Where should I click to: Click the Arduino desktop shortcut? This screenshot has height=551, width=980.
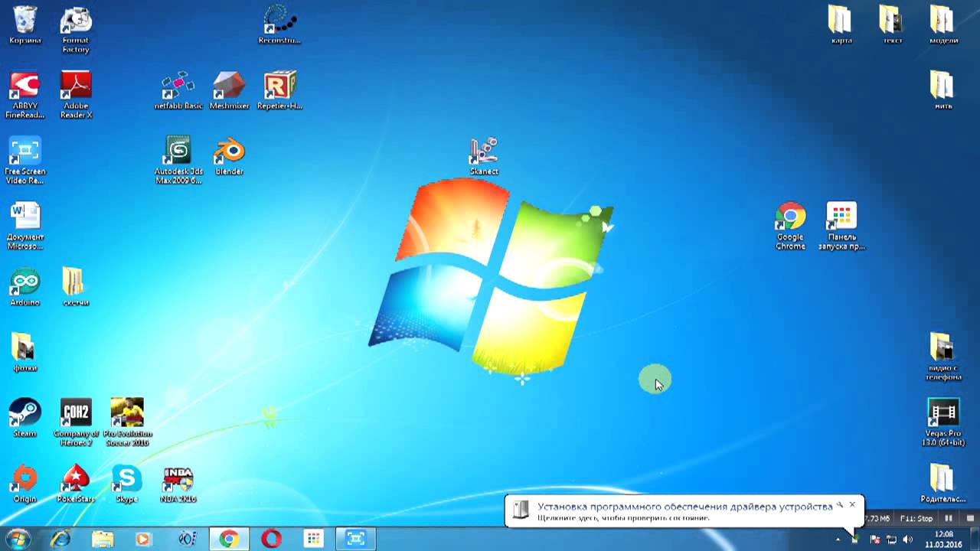[24, 287]
